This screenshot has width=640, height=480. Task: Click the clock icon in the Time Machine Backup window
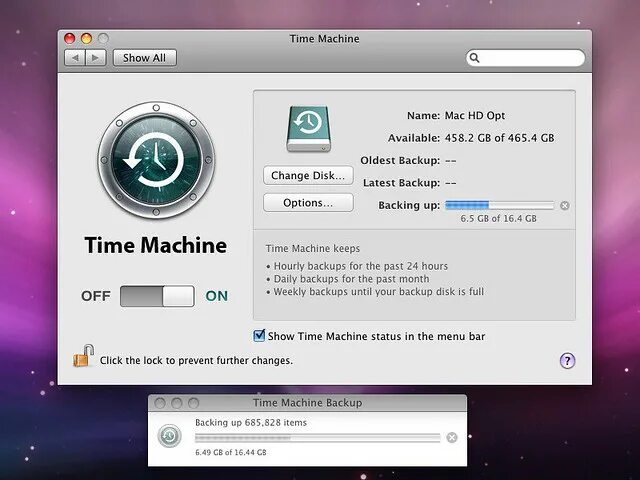pyautogui.click(x=169, y=436)
